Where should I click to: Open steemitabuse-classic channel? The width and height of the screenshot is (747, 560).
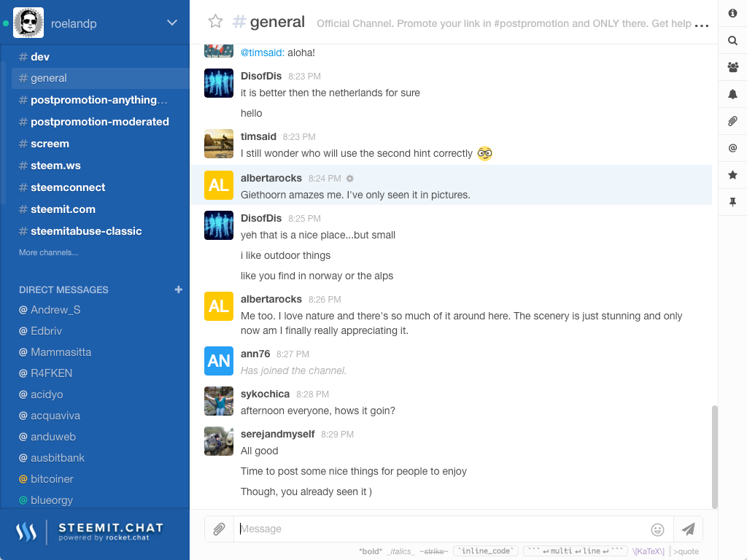(101, 231)
